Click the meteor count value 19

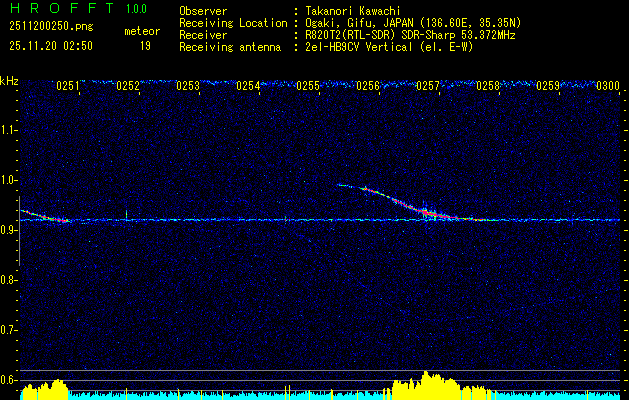tap(145, 45)
